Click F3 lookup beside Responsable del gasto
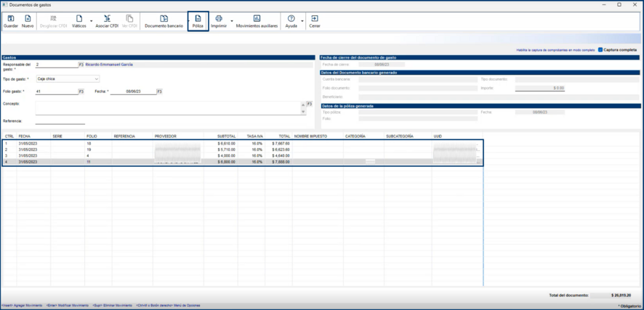Screen dimensions: 644x310 pyautogui.click(x=81, y=65)
